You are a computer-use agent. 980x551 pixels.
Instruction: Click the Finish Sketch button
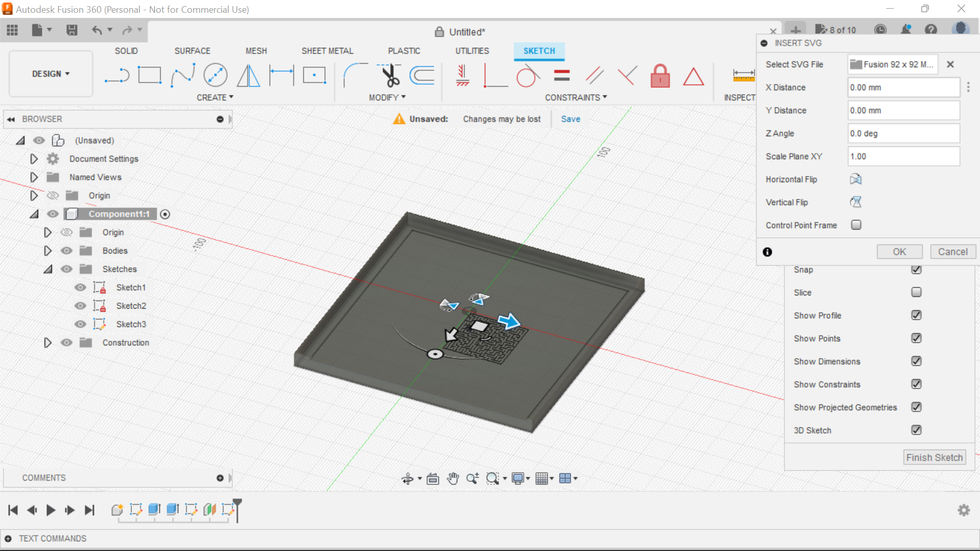pyautogui.click(x=934, y=457)
